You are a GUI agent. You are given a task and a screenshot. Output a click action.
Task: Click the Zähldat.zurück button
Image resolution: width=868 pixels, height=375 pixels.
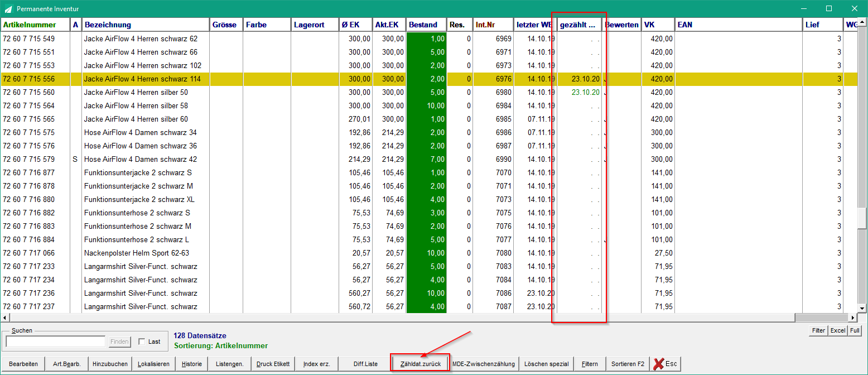coord(421,364)
